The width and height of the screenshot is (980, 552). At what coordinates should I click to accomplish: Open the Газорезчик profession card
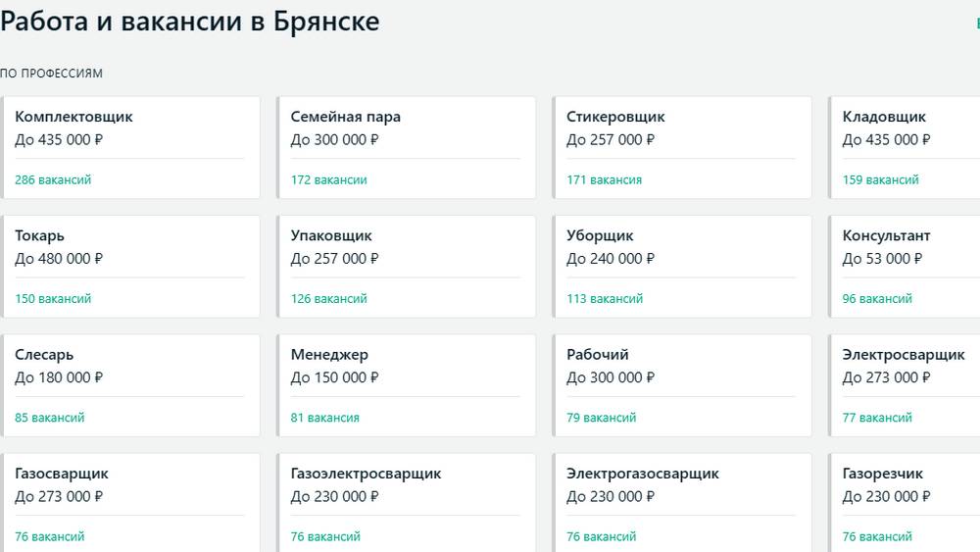pos(905,503)
